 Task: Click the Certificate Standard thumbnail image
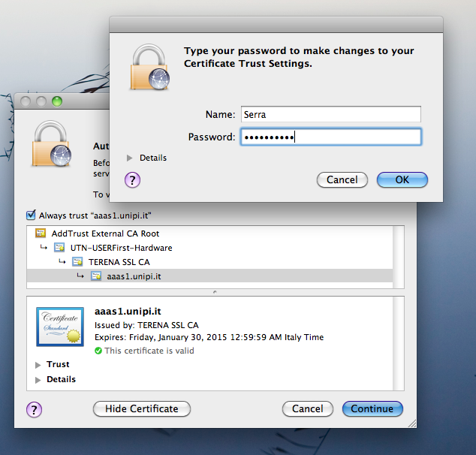[60, 327]
